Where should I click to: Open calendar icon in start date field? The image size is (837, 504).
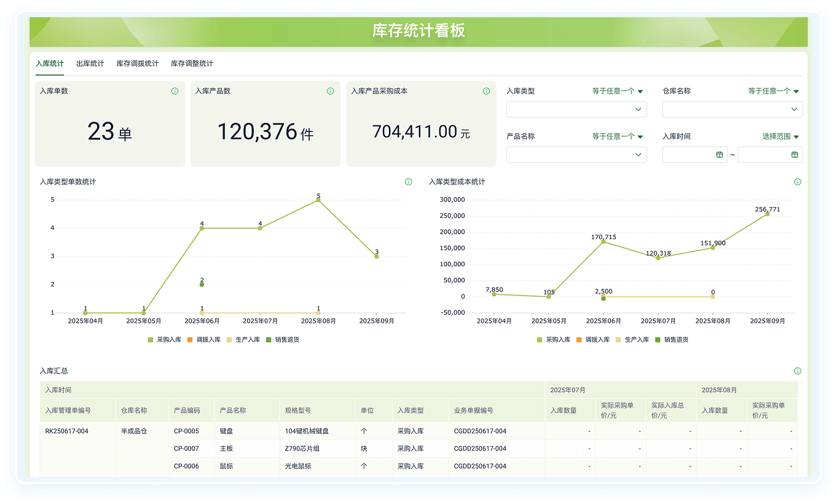[x=720, y=155]
